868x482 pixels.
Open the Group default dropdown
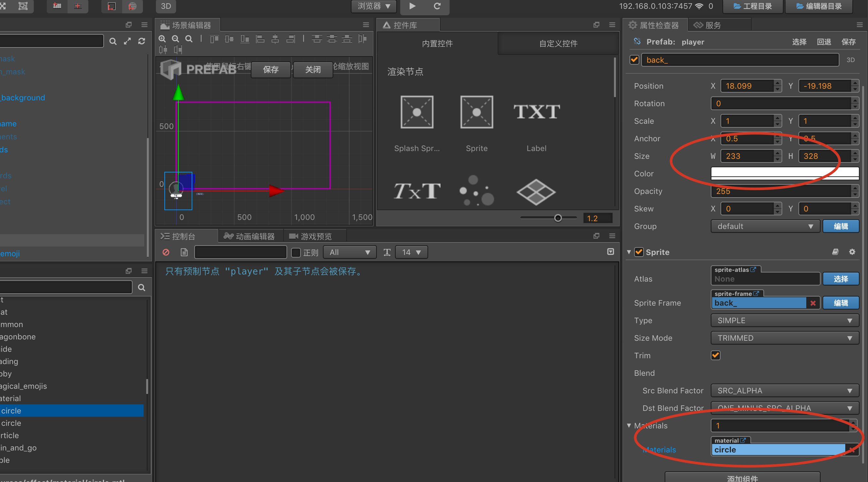click(765, 226)
